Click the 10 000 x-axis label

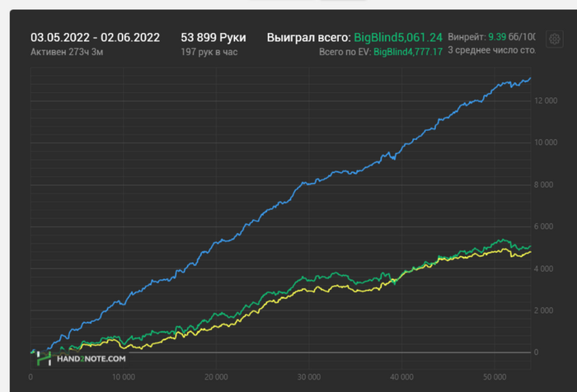(x=124, y=377)
